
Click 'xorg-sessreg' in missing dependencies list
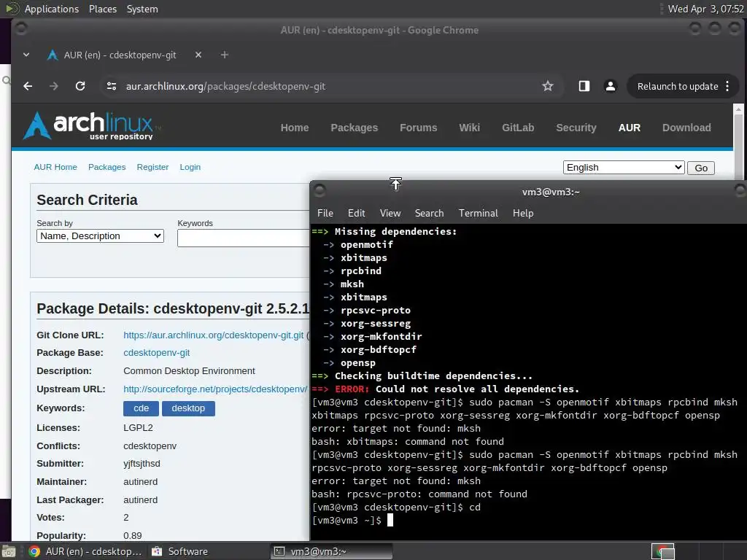click(x=376, y=323)
